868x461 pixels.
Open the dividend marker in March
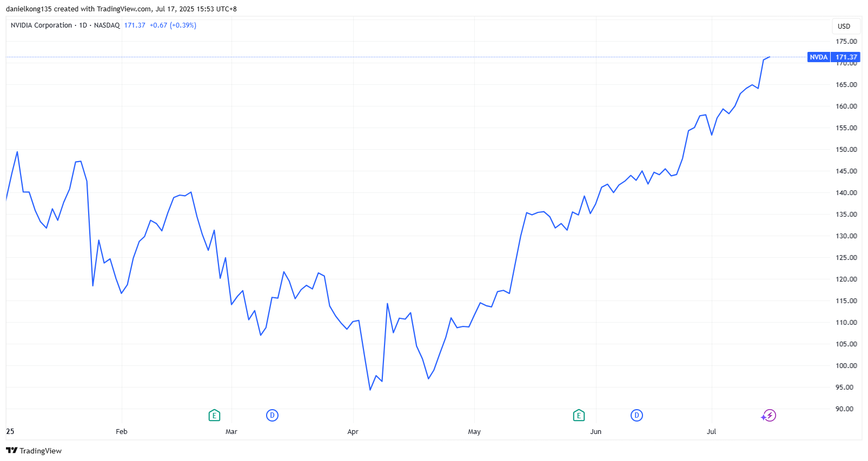272,416
